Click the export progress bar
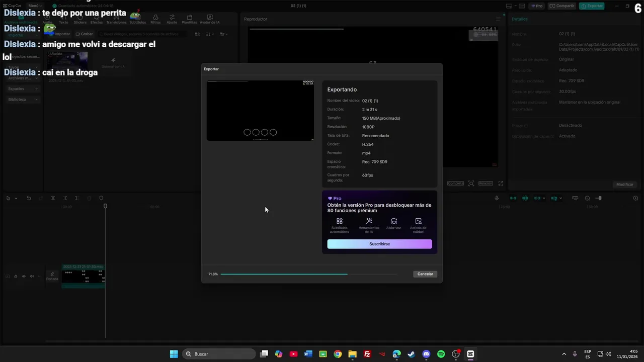This screenshot has width=644, height=362. pyautogui.click(x=309, y=274)
